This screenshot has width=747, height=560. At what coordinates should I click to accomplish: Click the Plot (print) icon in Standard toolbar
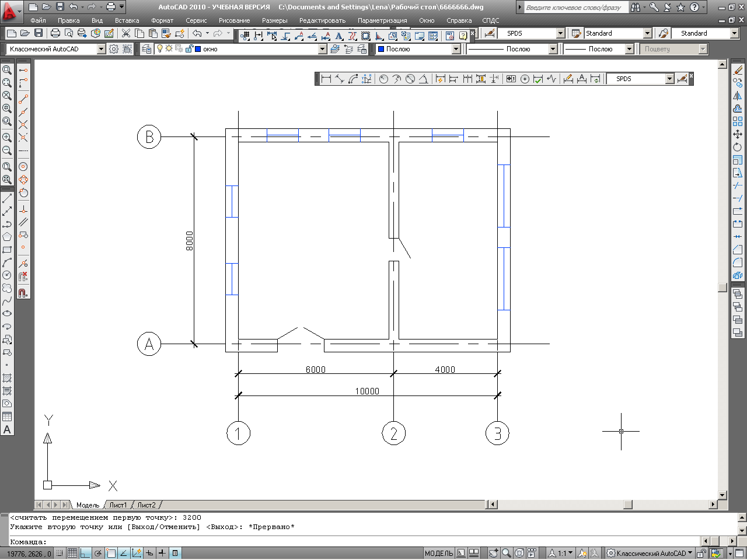tap(55, 33)
